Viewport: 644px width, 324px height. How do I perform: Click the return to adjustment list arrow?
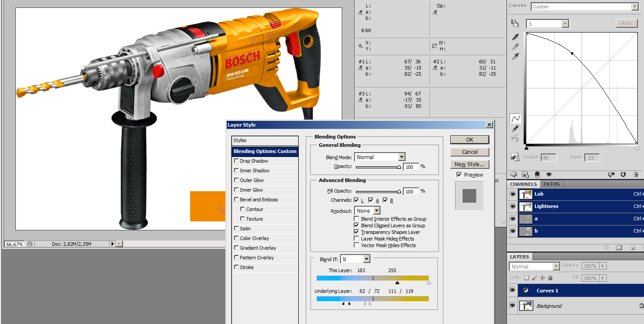pos(513,175)
